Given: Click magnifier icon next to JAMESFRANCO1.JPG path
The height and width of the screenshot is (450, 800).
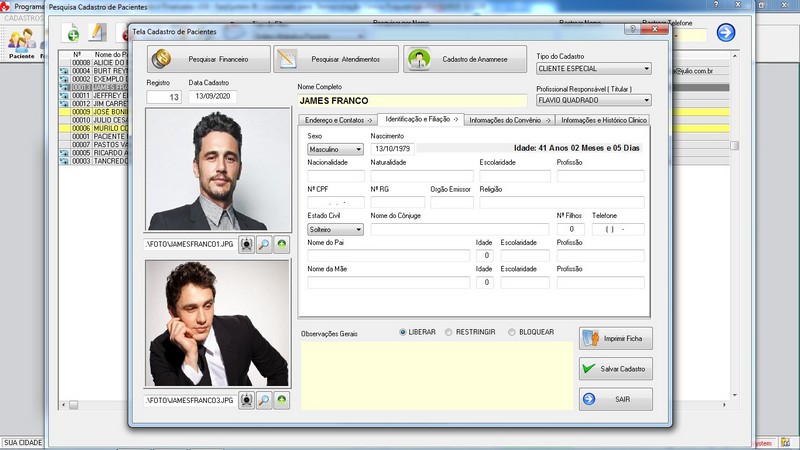Looking at the screenshot, I should tap(264, 244).
